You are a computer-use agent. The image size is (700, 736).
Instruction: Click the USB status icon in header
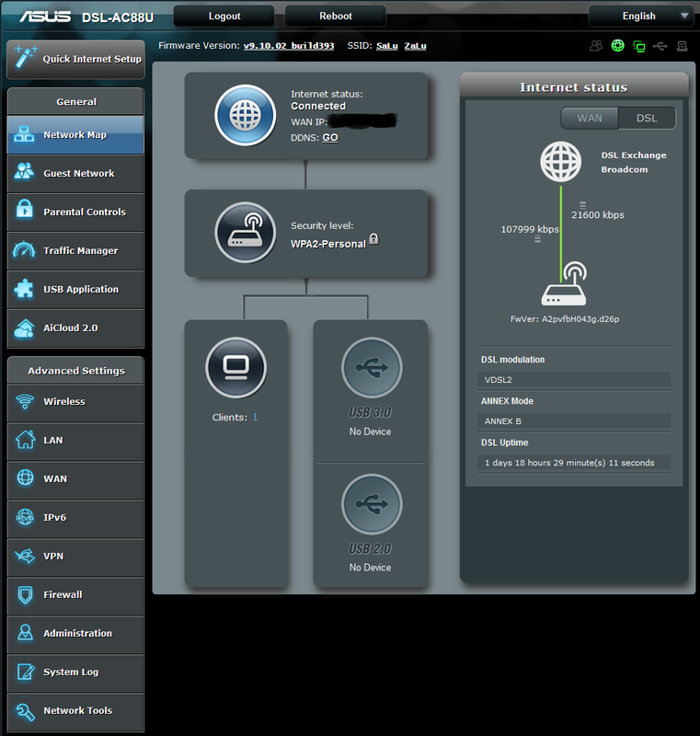click(x=660, y=46)
